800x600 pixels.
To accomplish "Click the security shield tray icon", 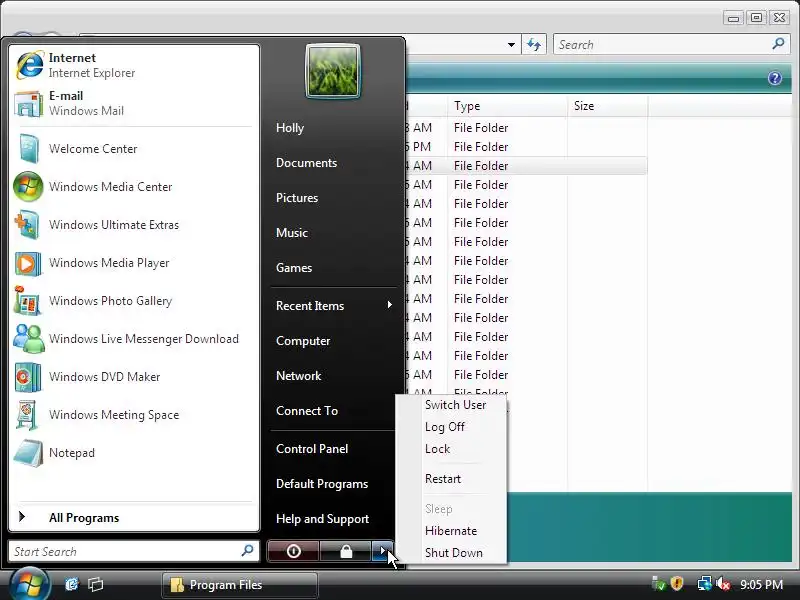I will coord(677,583).
